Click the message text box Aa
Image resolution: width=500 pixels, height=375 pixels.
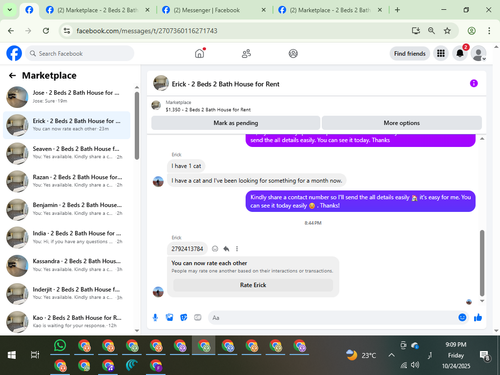(333, 318)
